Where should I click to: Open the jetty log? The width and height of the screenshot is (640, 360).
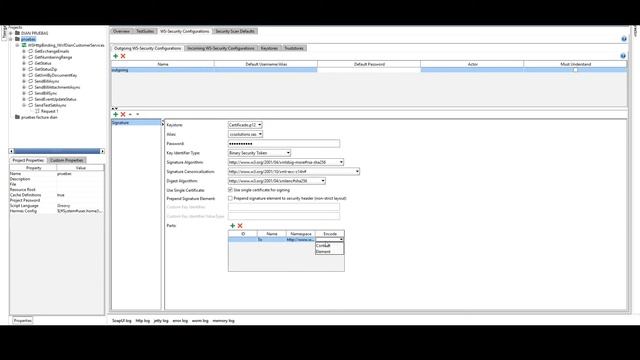coord(161,321)
